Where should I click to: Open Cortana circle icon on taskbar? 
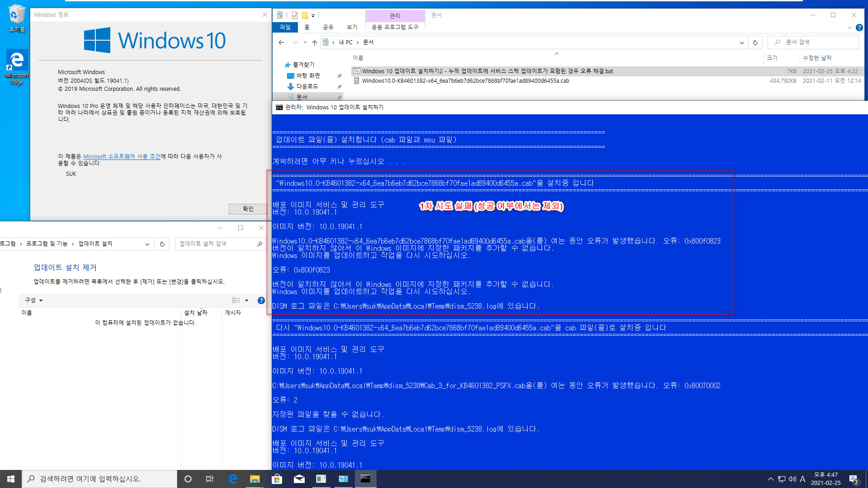point(188,479)
